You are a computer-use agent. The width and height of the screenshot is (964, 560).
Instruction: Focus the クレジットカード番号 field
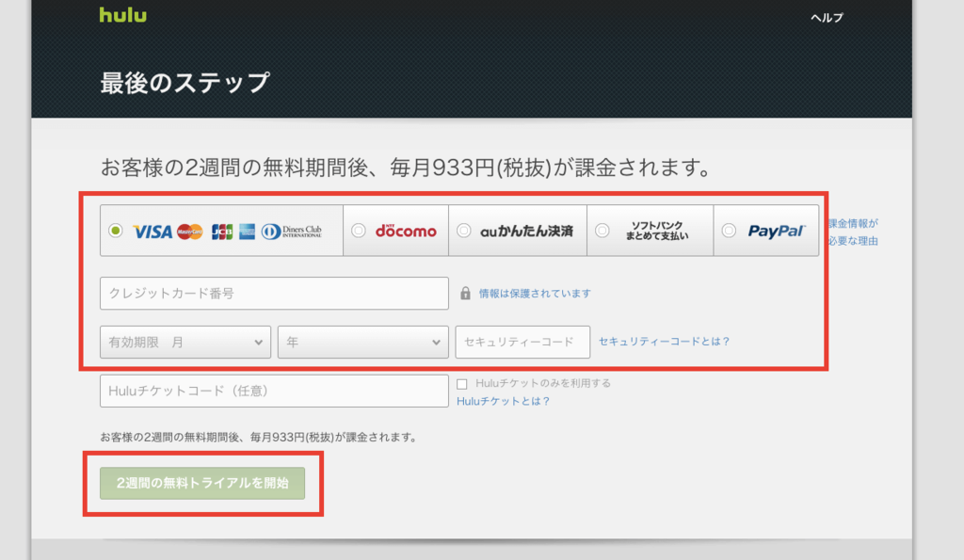point(274,294)
